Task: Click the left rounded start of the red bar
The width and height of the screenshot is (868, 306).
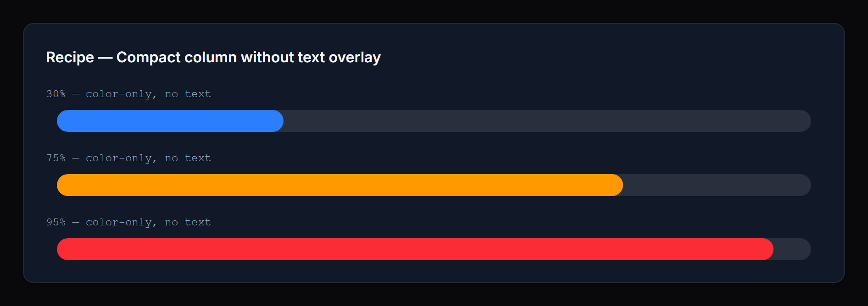Action: 62,249
